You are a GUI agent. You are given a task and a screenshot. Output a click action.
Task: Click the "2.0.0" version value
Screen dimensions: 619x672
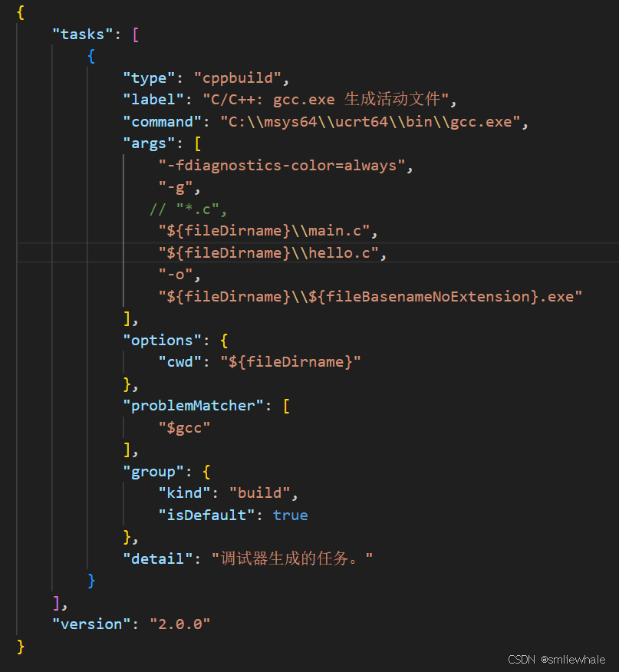(179, 624)
